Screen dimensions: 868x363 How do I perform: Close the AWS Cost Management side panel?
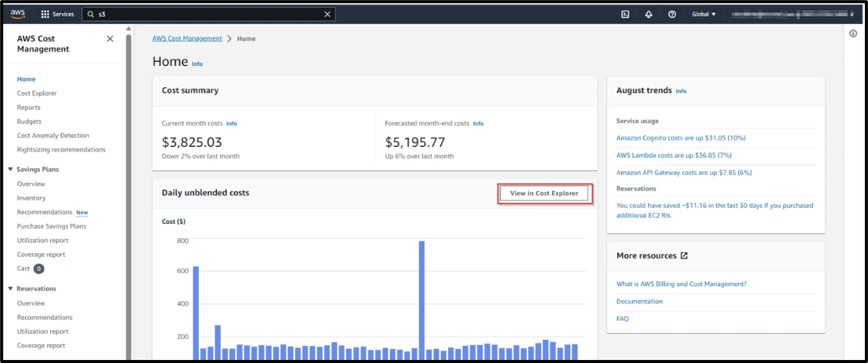(x=110, y=38)
